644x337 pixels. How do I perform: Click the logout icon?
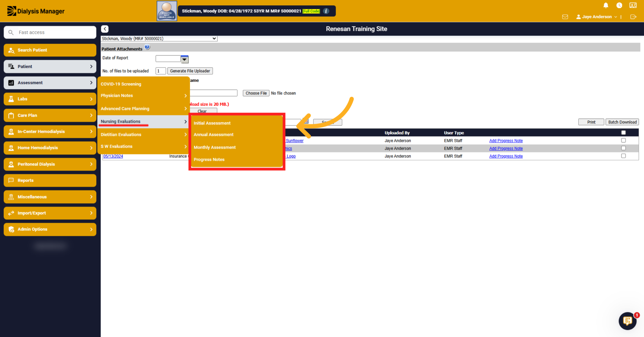pyautogui.click(x=633, y=17)
